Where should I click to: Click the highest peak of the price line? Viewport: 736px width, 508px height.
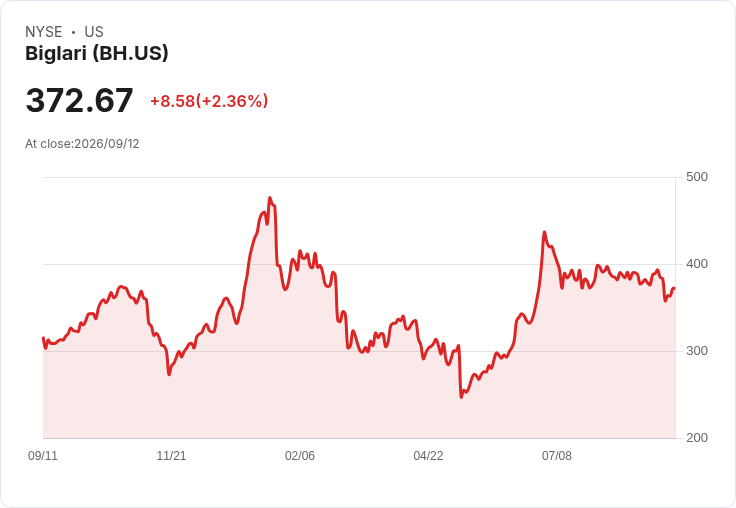click(269, 198)
